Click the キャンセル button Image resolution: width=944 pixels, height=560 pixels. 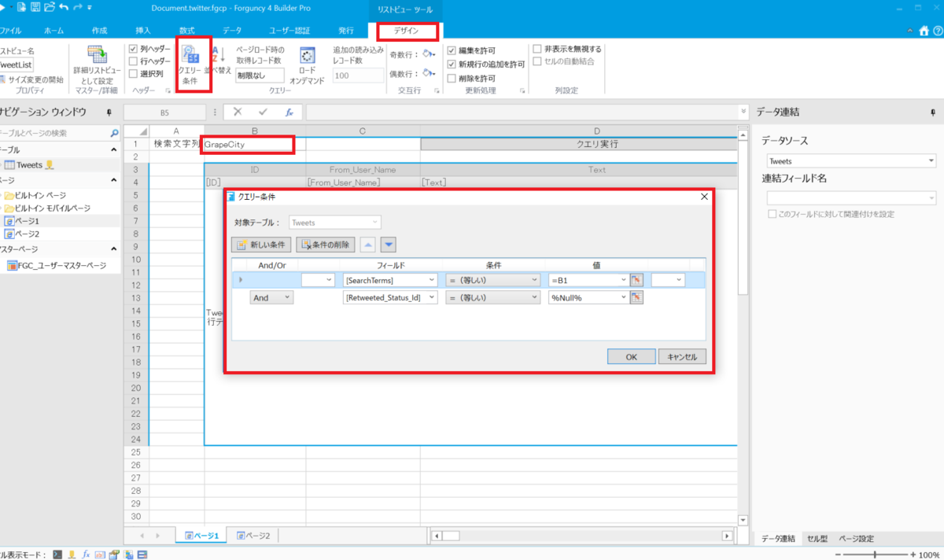pos(682,356)
